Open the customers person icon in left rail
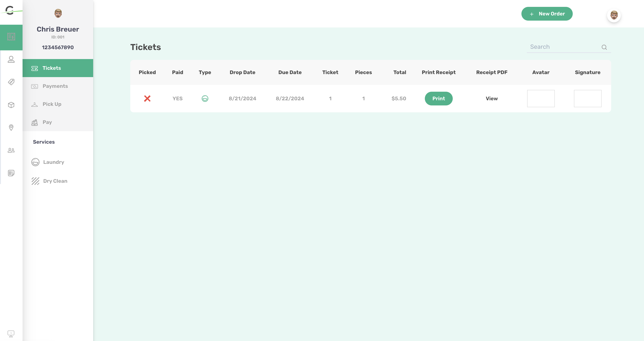The image size is (644, 341). (11, 59)
